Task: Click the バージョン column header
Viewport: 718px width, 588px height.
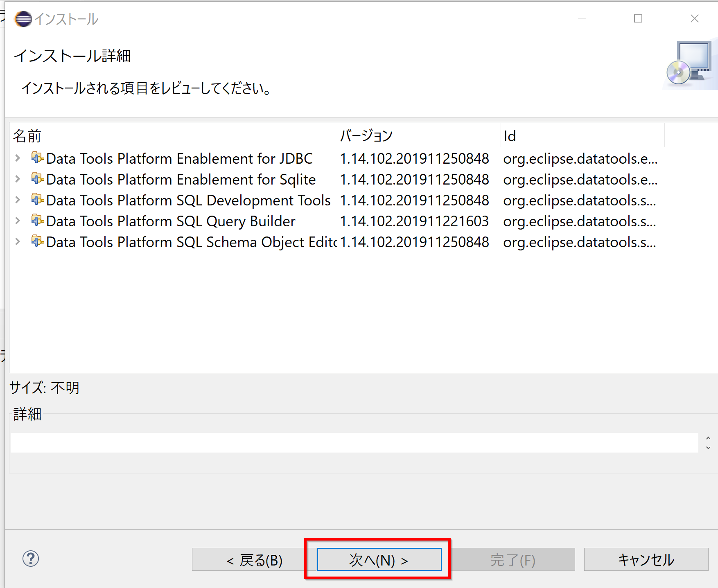Action: point(419,136)
